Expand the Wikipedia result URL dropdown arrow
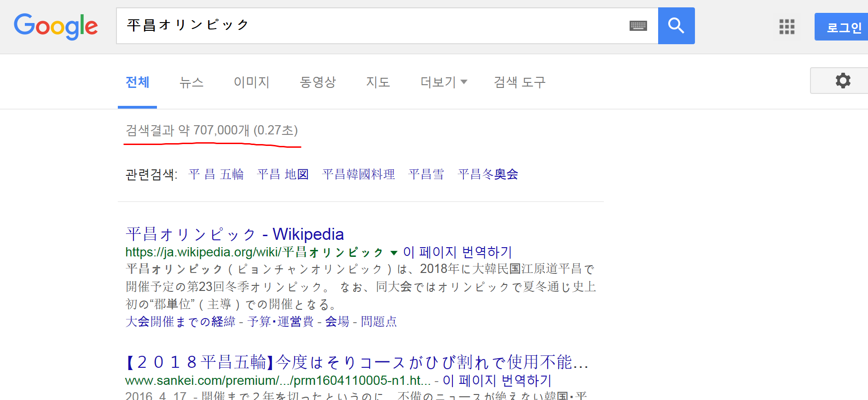 point(393,253)
